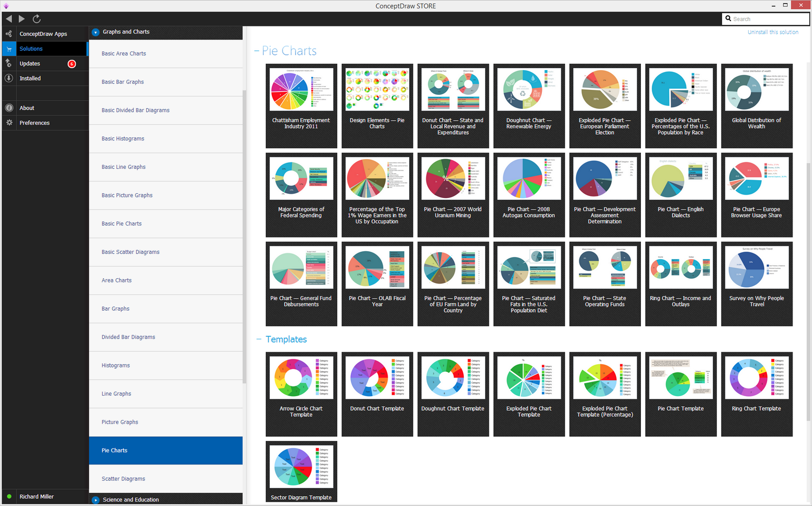Image resolution: width=812 pixels, height=506 pixels.
Task: Collapse the Pie Charts samples section
Action: [x=257, y=51]
